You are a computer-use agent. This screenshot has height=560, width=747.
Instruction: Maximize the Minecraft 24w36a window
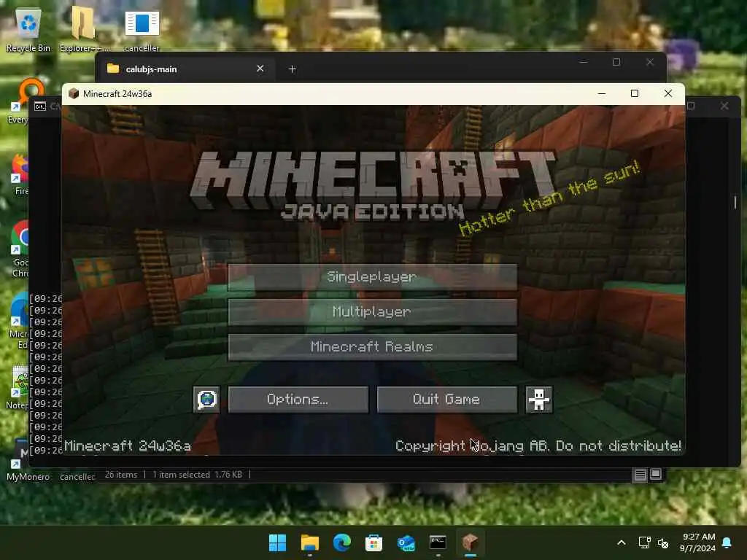pos(635,94)
